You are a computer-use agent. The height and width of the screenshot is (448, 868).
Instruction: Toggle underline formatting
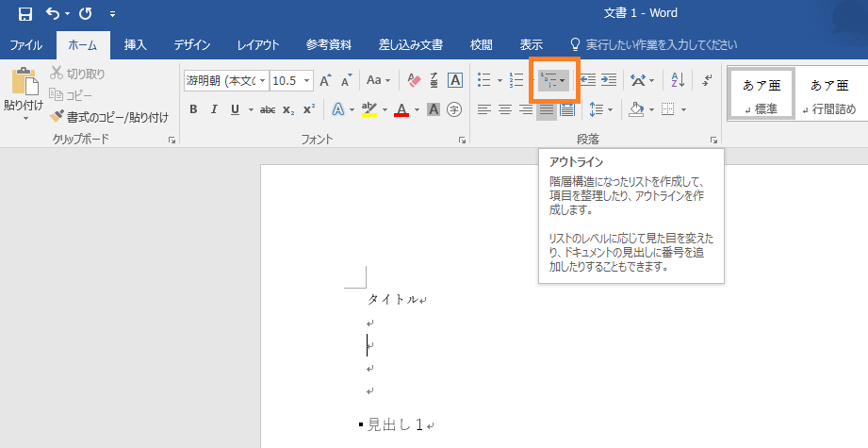[x=235, y=109]
